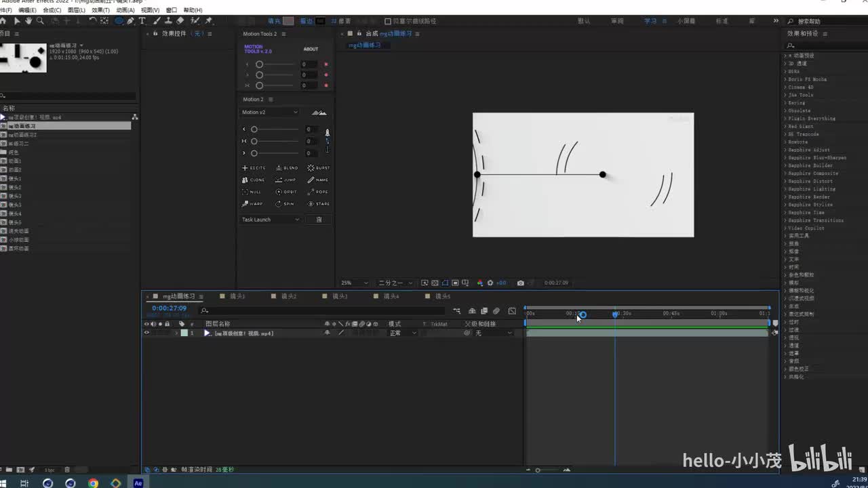Select the Type text tool
Image resolution: width=868 pixels, height=488 pixels.
[x=142, y=21]
